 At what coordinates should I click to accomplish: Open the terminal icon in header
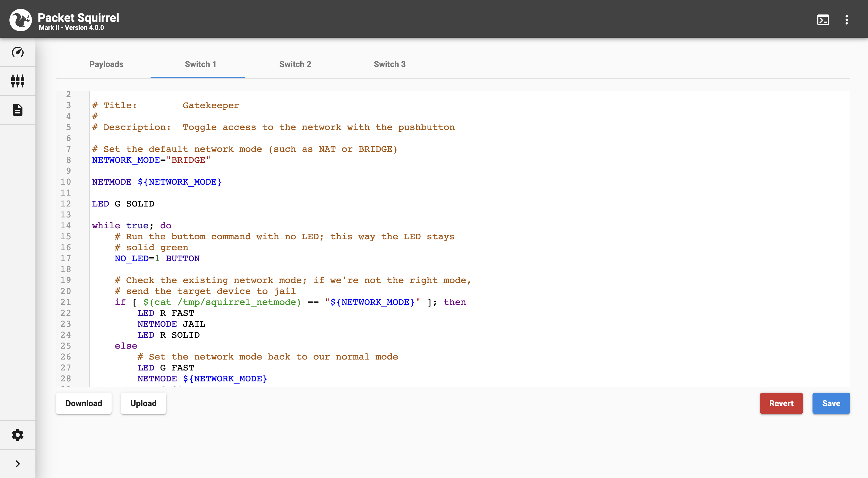[823, 20]
